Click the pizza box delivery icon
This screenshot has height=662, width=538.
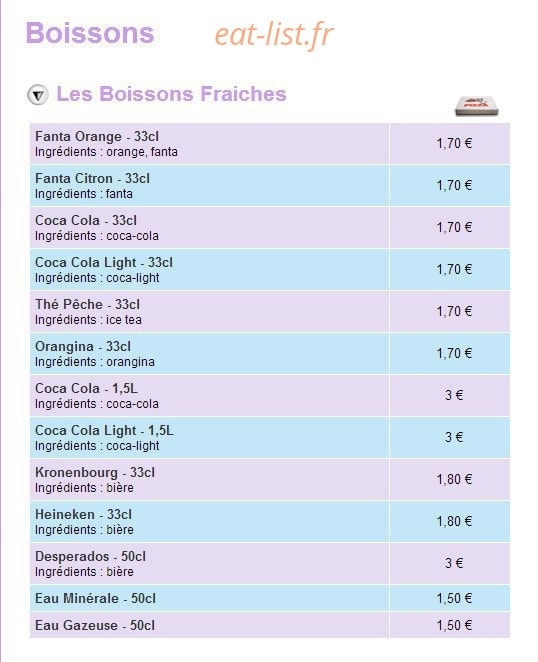(476, 106)
